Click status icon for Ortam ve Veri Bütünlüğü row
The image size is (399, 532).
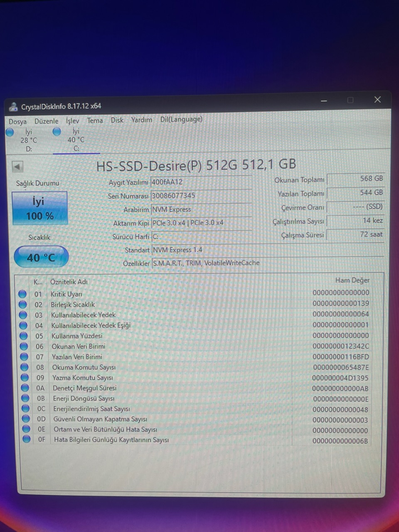(26, 429)
